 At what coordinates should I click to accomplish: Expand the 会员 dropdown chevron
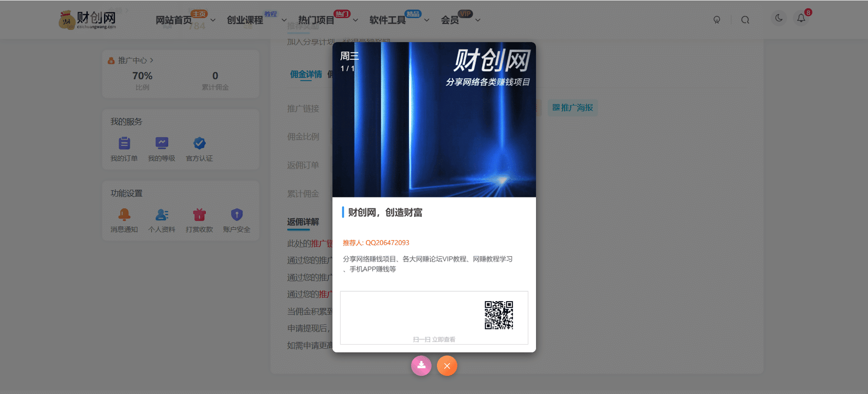click(x=478, y=20)
